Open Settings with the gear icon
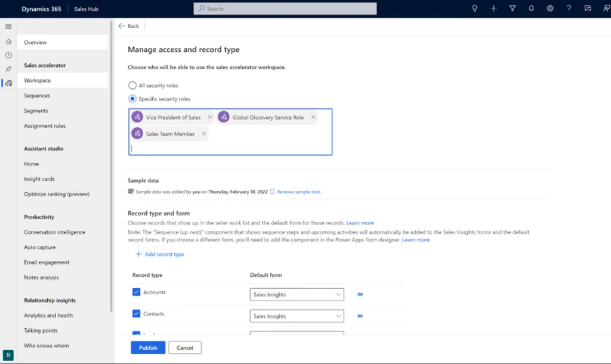The height and width of the screenshot is (364, 611). pos(550,8)
